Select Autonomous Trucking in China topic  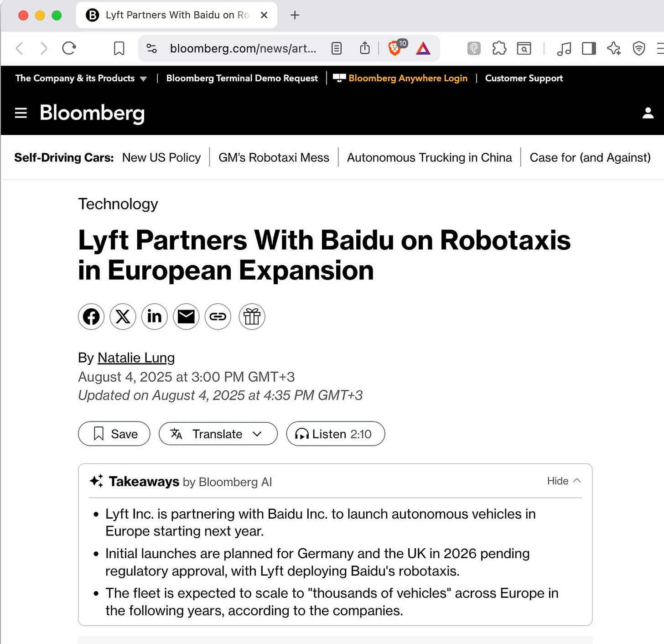(430, 157)
